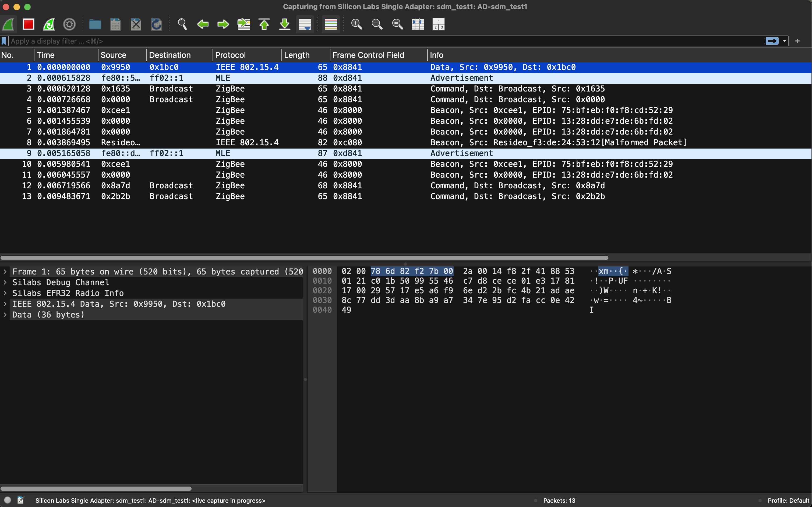Image resolution: width=812 pixels, height=507 pixels.
Task: Click the Zoom in text icon
Action: pos(356,24)
